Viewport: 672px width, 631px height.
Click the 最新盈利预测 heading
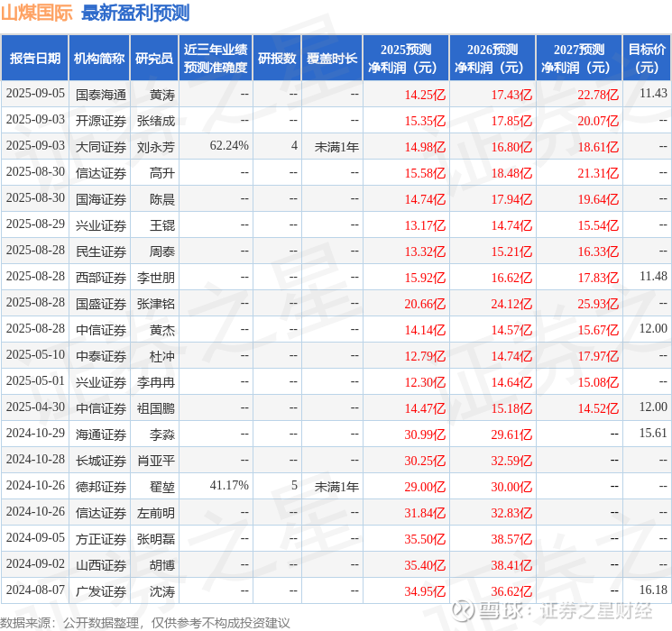pos(135,13)
